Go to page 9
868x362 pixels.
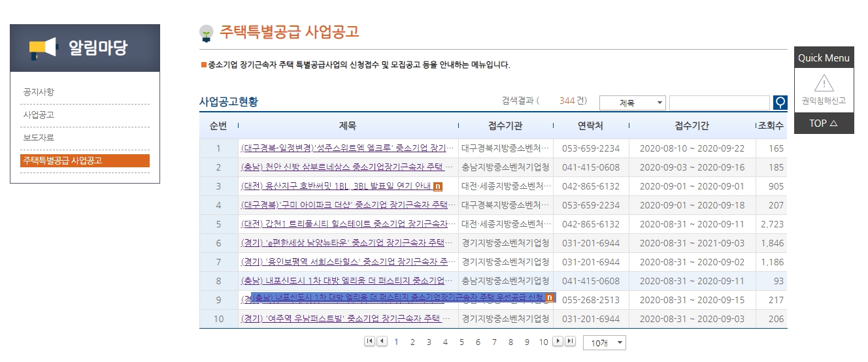(x=527, y=342)
